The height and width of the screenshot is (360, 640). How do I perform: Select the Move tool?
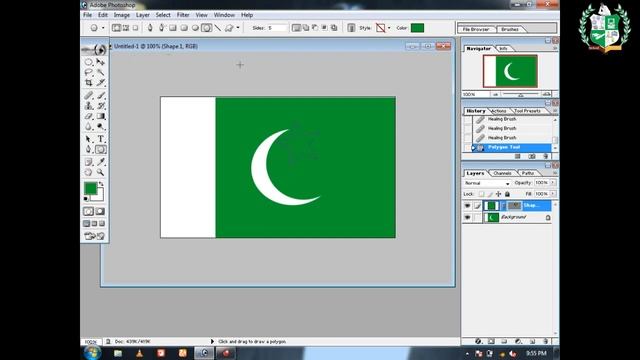(100, 62)
